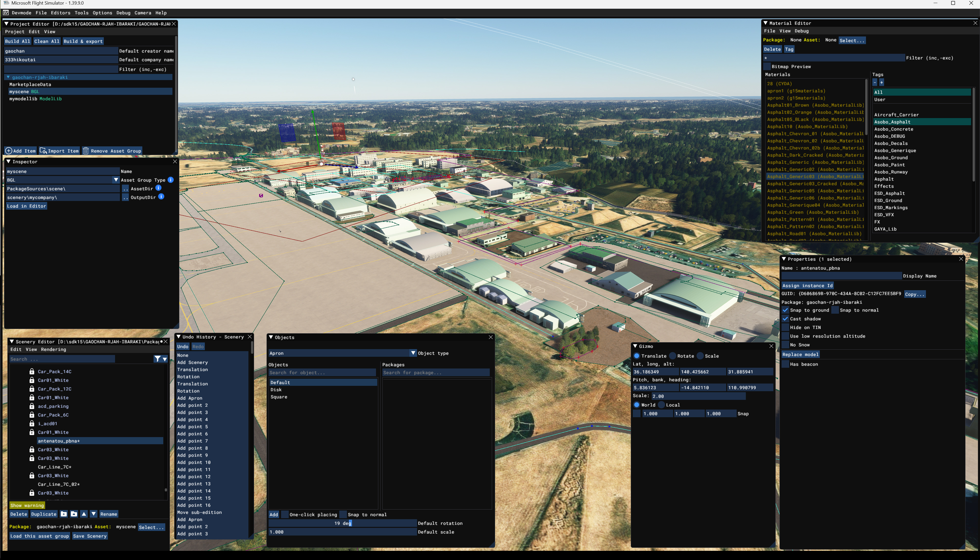Viewport: 980px width, 560px height.
Task: Toggle the lock icon on acd_parking
Action: pos(32,406)
